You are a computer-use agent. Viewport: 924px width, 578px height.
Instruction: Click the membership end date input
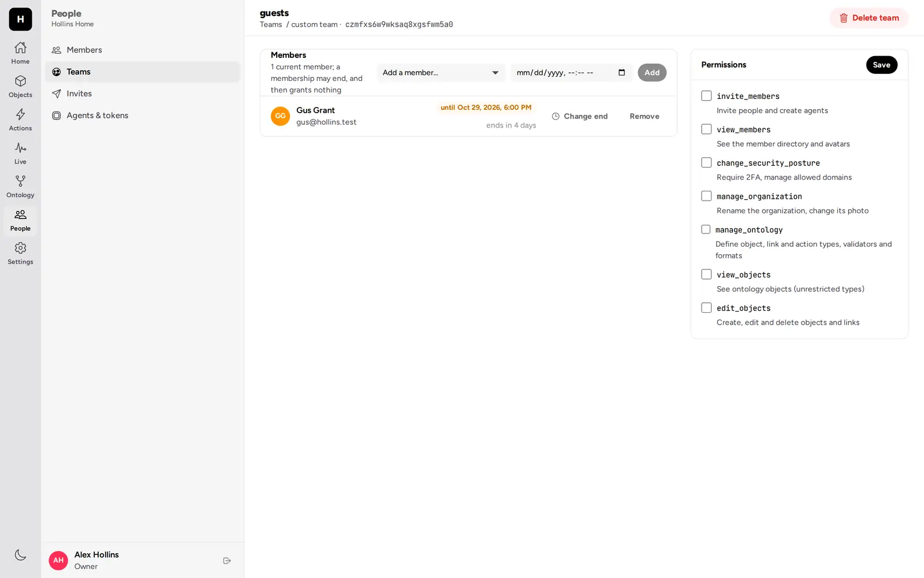[571, 72]
